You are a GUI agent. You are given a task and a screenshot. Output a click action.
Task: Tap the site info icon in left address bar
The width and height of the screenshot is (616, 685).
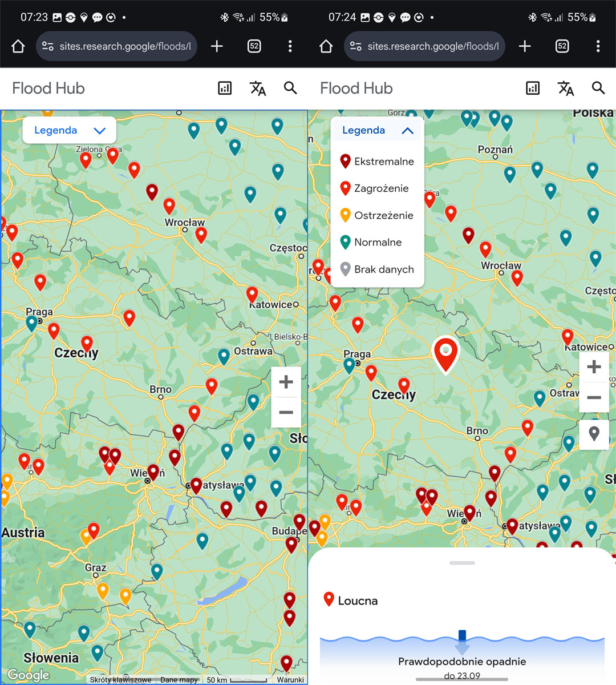[48, 46]
